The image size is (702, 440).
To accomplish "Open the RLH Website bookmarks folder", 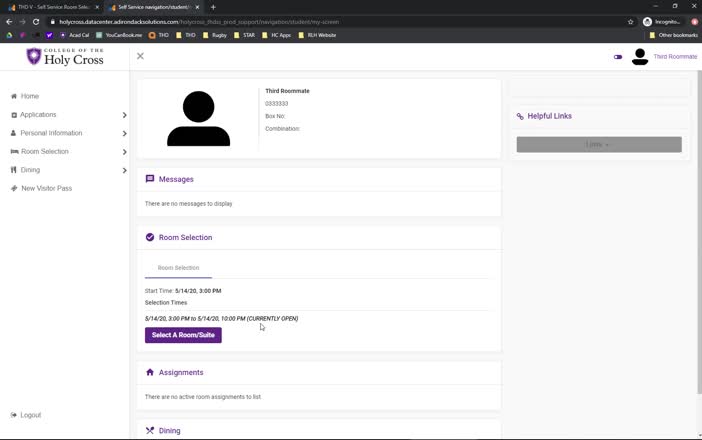I will point(317,35).
